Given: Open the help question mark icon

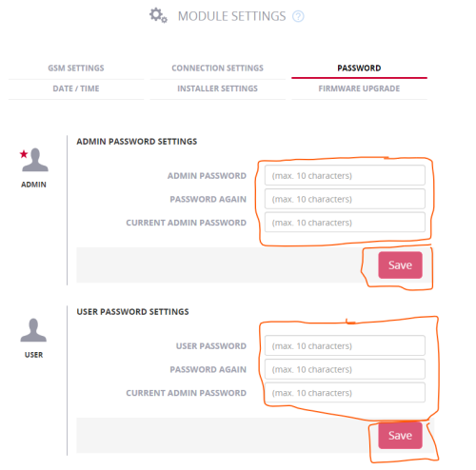Looking at the screenshot, I should pos(298,16).
